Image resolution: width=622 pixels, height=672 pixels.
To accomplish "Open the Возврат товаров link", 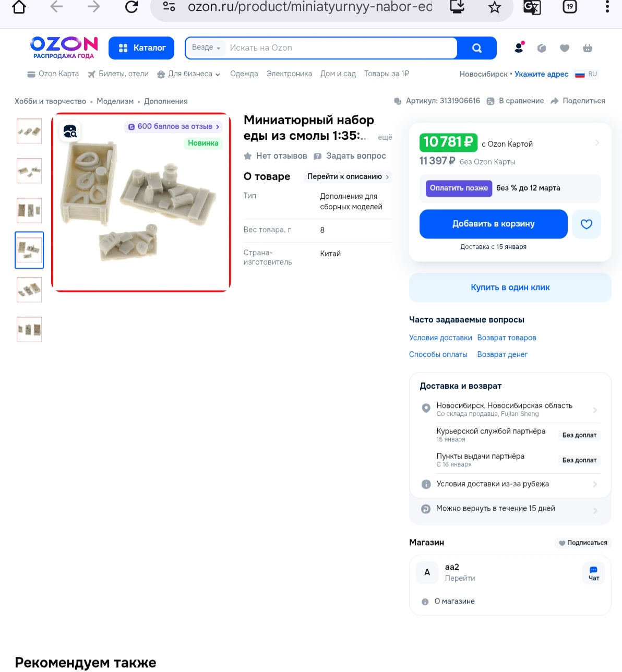I will click(507, 338).
